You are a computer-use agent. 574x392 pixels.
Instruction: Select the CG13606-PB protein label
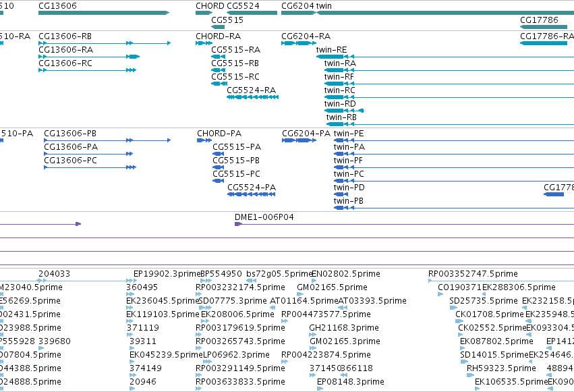70,134
